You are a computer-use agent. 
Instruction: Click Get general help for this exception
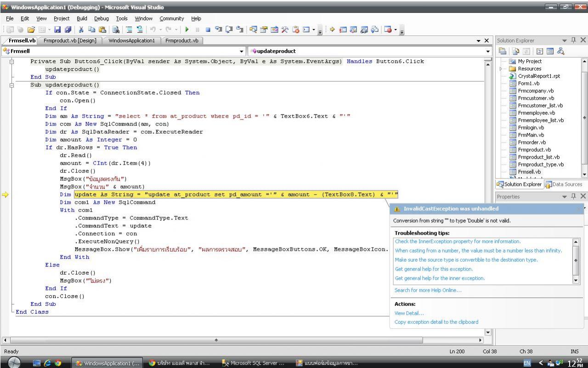434,269
